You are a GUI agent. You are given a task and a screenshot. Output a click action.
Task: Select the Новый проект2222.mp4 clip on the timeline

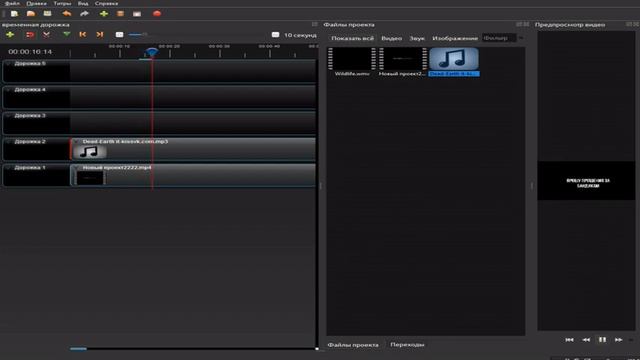tap(193, 175)
